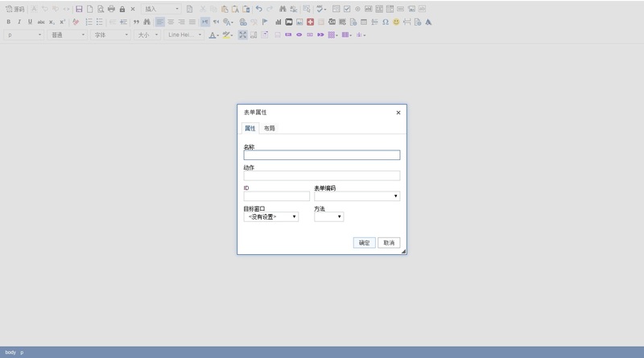The width and height of the screenshot is (644, 358).
Task: Expand the 方法 dropdown
Action: pyautogui.click(x=328, y=216)
